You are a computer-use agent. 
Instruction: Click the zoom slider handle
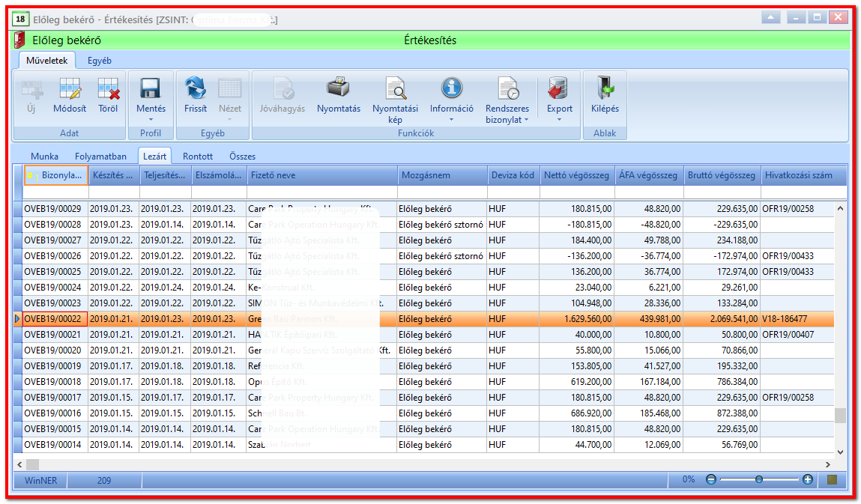pos(759,479)
